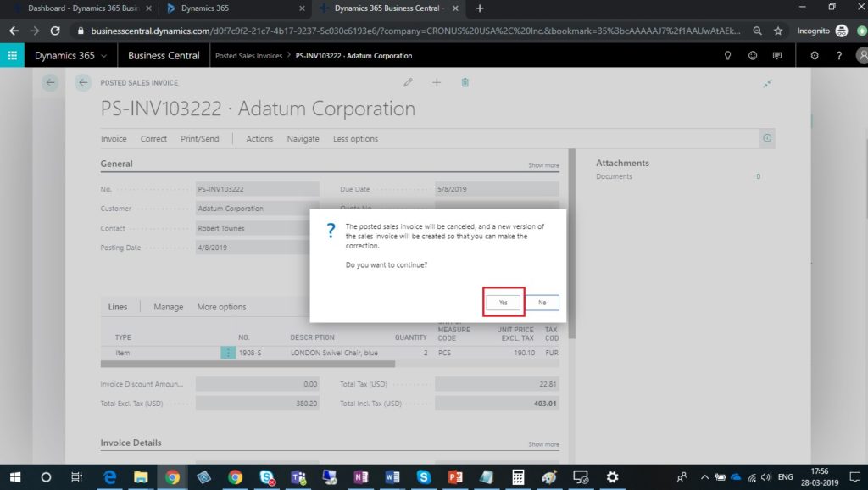Collapse the Invoice Details section header
The image size is (868, 490).
click(x=131, y=443)
